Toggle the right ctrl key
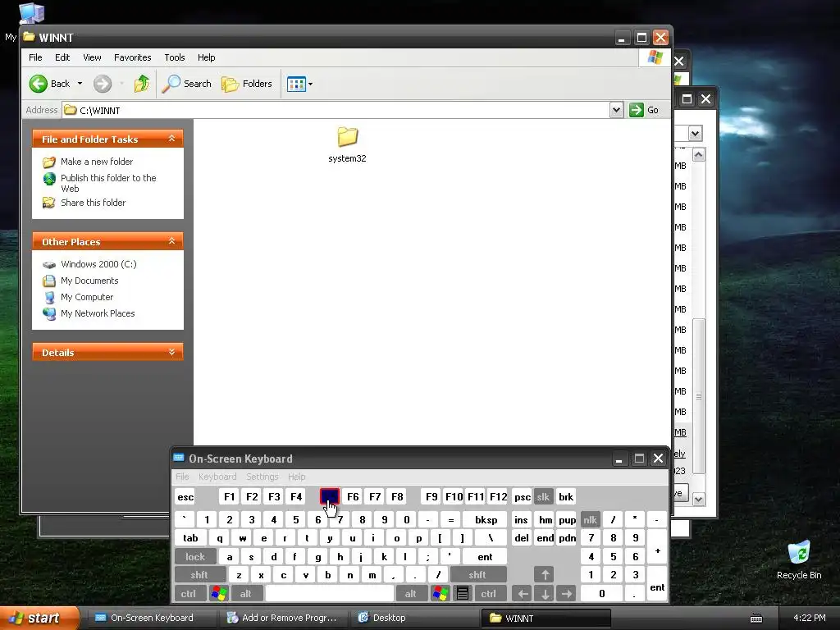 coord(489,594)
